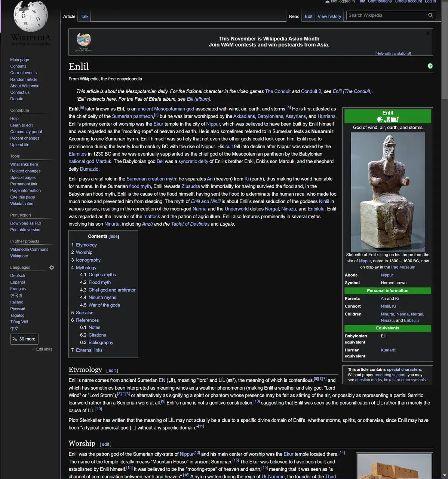Click the green good-article plus icon

430,66
